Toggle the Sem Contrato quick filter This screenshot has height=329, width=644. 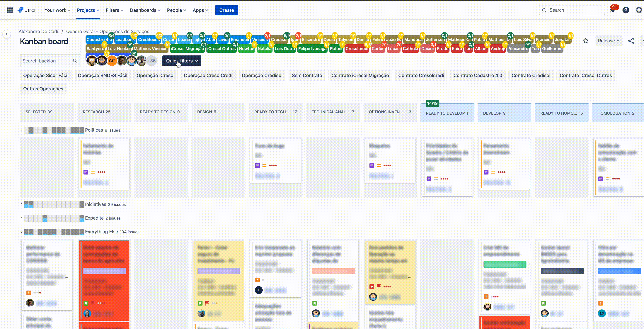[x=307, y=76]
